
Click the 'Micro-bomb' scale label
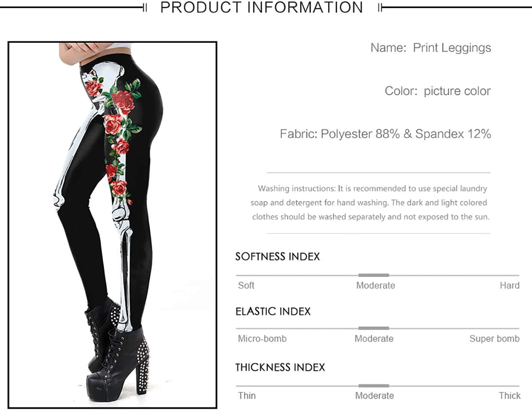point(262,338)
